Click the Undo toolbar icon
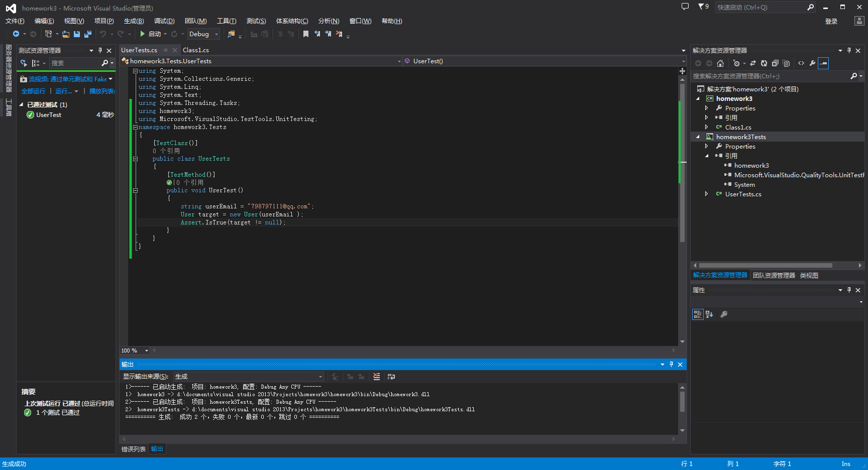 pos(103,34)
